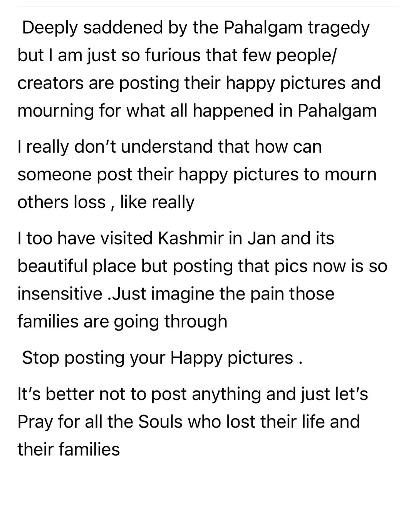
Task: Click the phrase "others loss"
Action: pyautogui.click(x=62, y=202)
